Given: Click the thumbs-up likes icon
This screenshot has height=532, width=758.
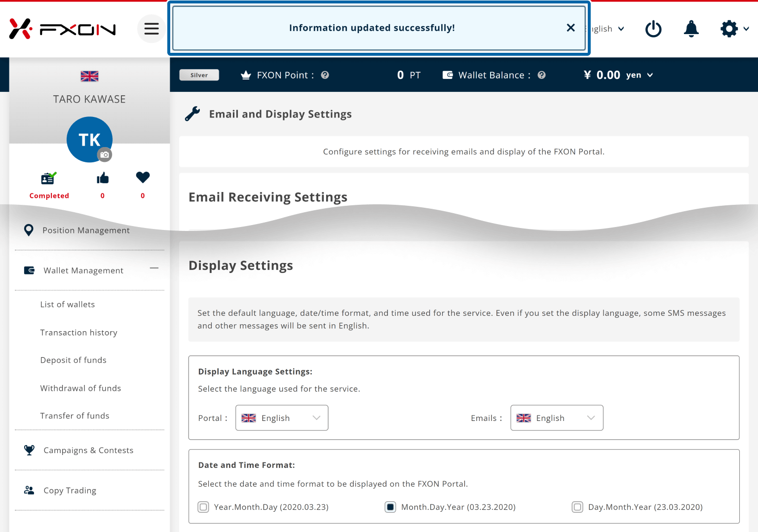Looking at the screenshot, I should point(103,178).
